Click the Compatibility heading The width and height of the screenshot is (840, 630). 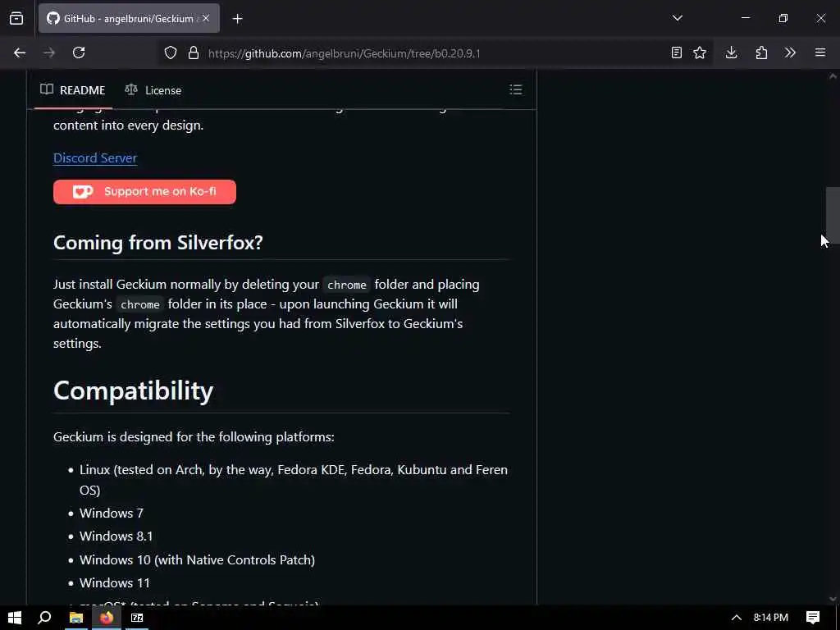134,390
